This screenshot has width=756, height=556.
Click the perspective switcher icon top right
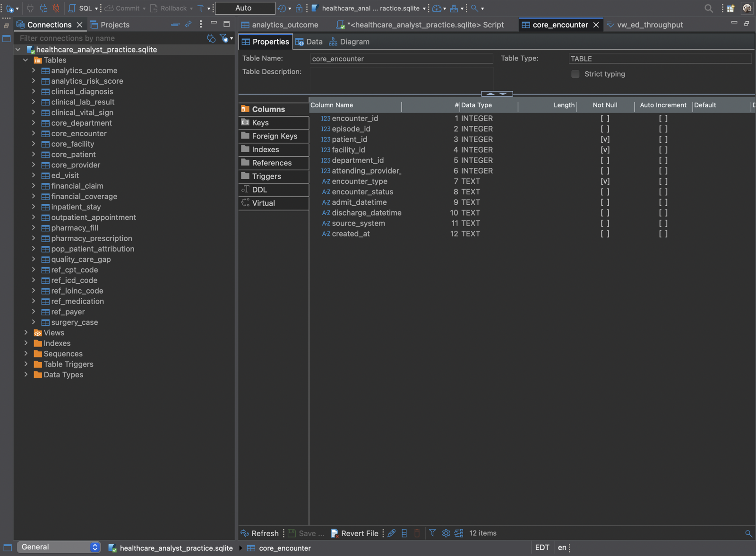[731, 9]
